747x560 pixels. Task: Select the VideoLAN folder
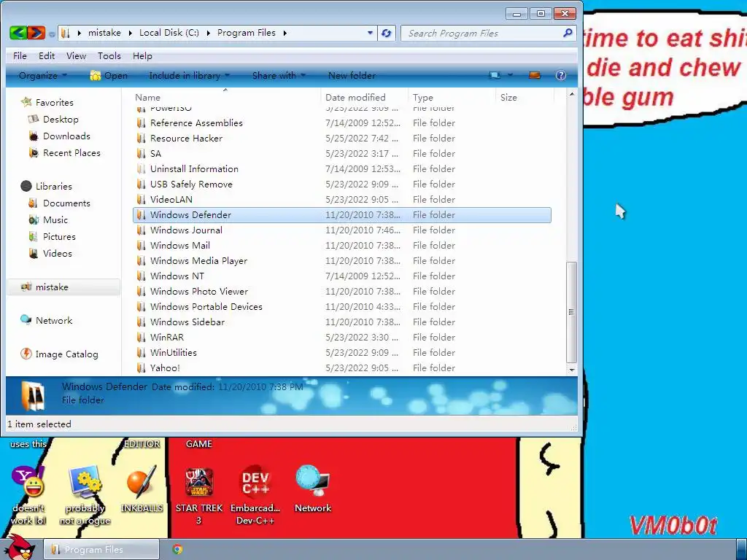tap(341, 200)
